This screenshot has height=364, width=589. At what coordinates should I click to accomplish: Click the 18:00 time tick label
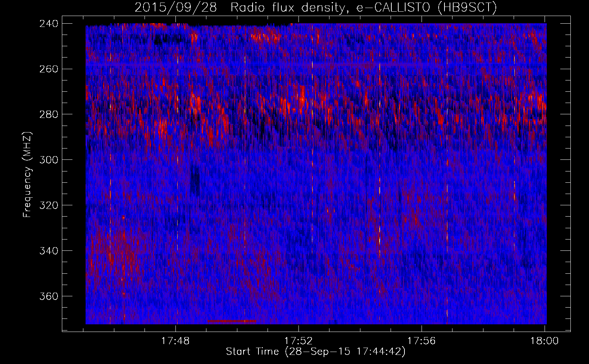[545, 341]
